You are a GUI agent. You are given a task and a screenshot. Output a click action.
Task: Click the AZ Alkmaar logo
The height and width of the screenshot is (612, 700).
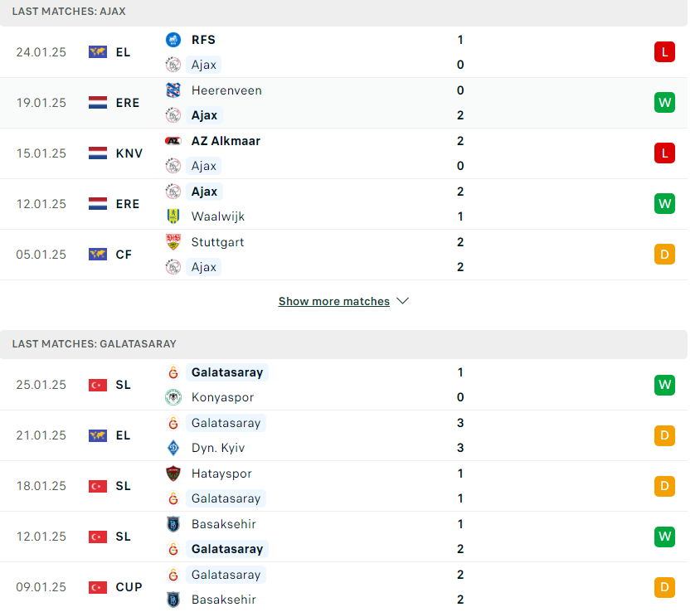[x=173, y=141]
